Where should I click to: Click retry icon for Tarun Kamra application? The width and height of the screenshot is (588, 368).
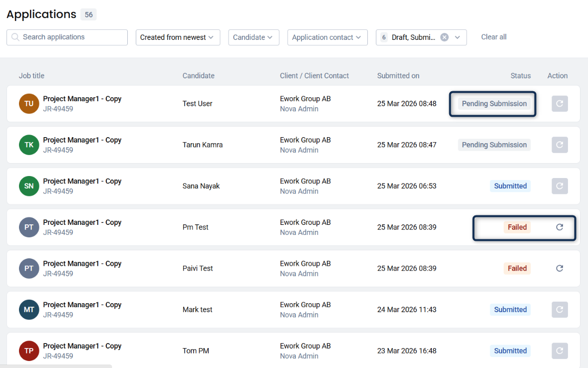click(x=560, y=145)
